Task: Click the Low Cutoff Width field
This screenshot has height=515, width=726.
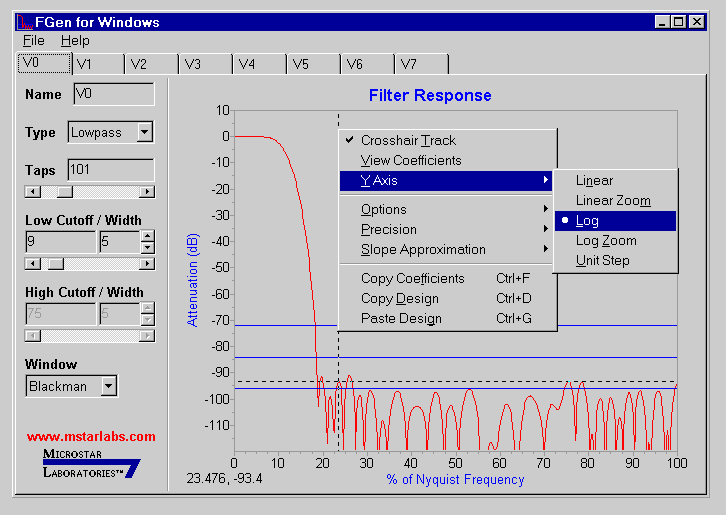Action: pos(119,242)
